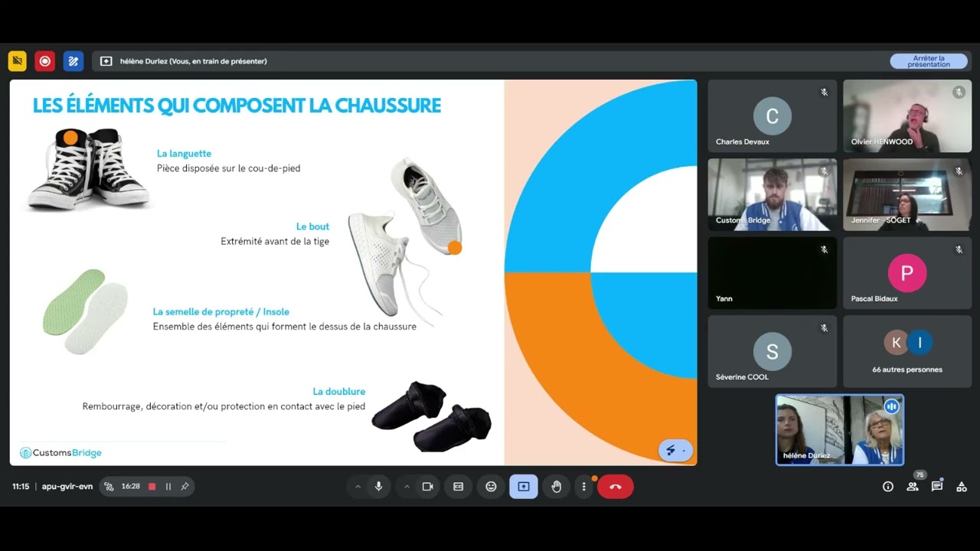The image size is (980, 551).
Task: Open the participants people panel icon
Action: coord(913,487)
